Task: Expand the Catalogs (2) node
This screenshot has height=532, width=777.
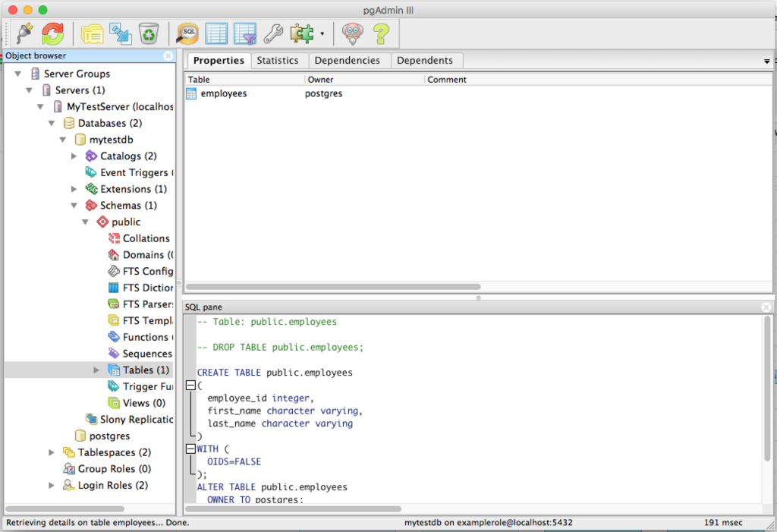Action: coord(74,156)
